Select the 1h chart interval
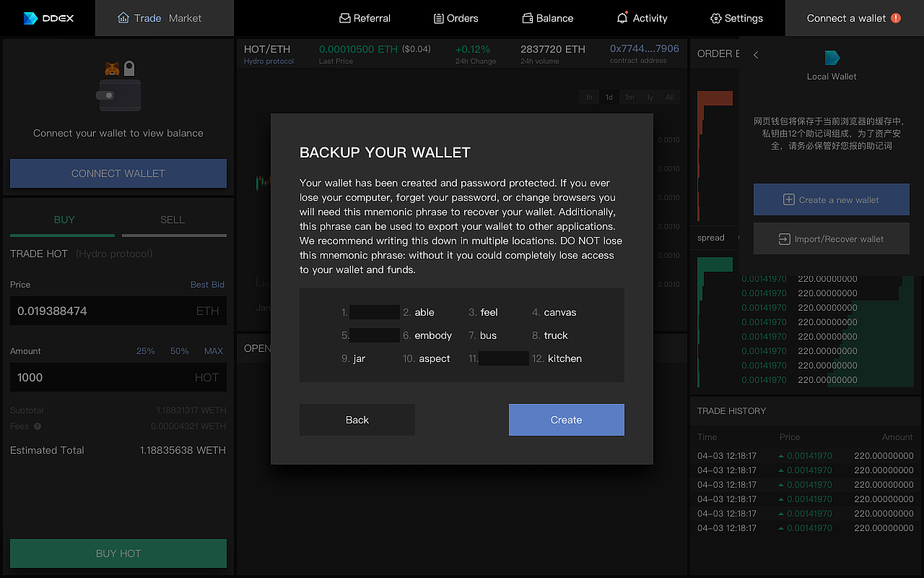The height and width of the screenshot is (578, 924). click(x=589, y=98)
